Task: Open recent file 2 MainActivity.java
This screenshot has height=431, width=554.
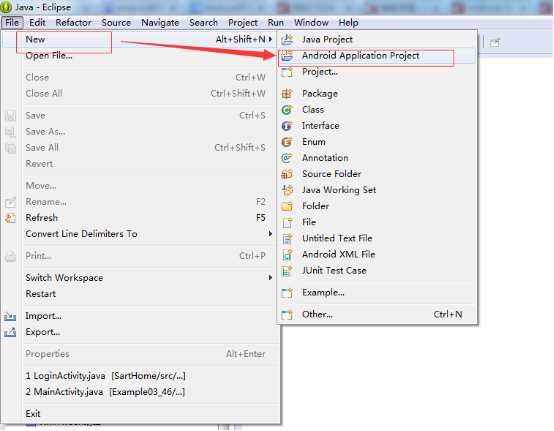Action: pos(140,392)
